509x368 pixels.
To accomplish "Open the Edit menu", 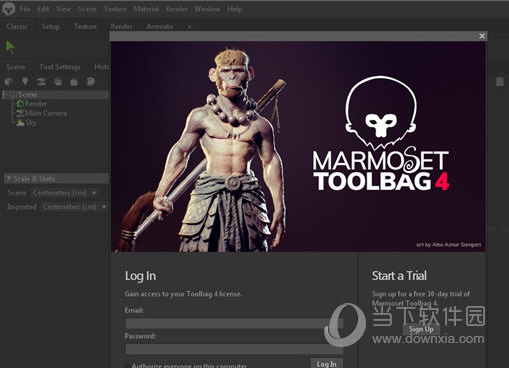I will click(x=43, y=9).
